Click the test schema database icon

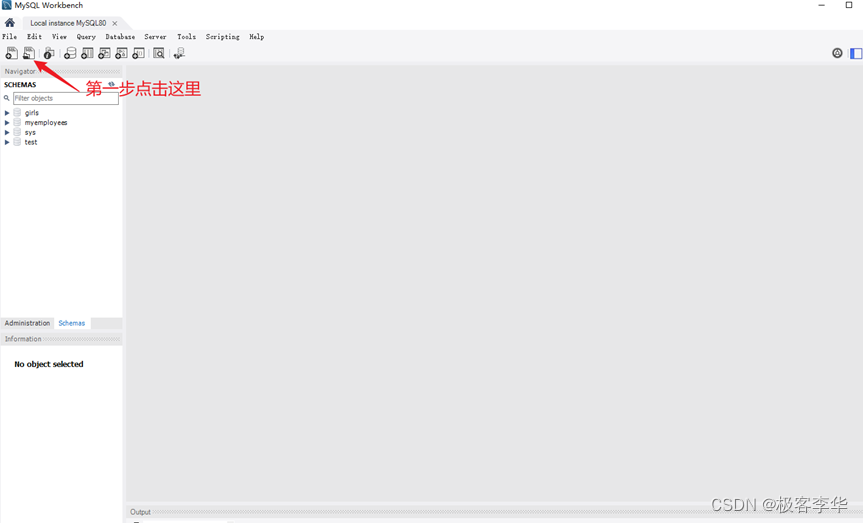[17, 142]
